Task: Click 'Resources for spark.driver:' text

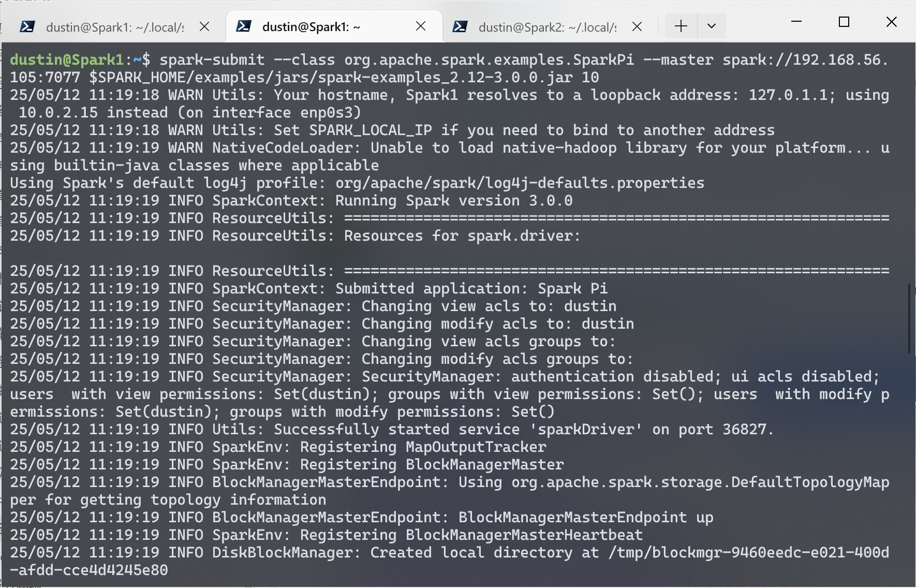Action: pyautogui.click(x=462, y=236)
